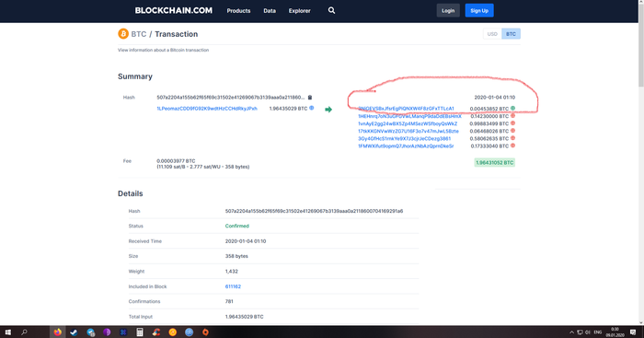Click the fee value 0.00003977 BTC

point(176,161)
